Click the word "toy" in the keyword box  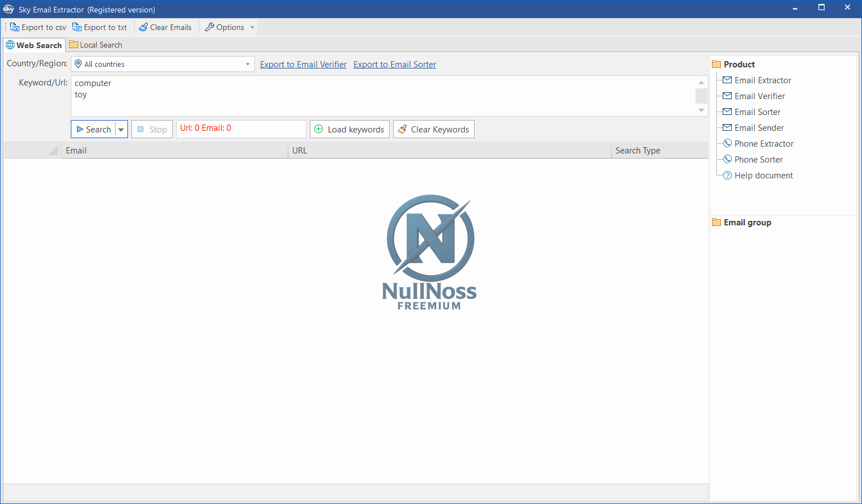81,95
